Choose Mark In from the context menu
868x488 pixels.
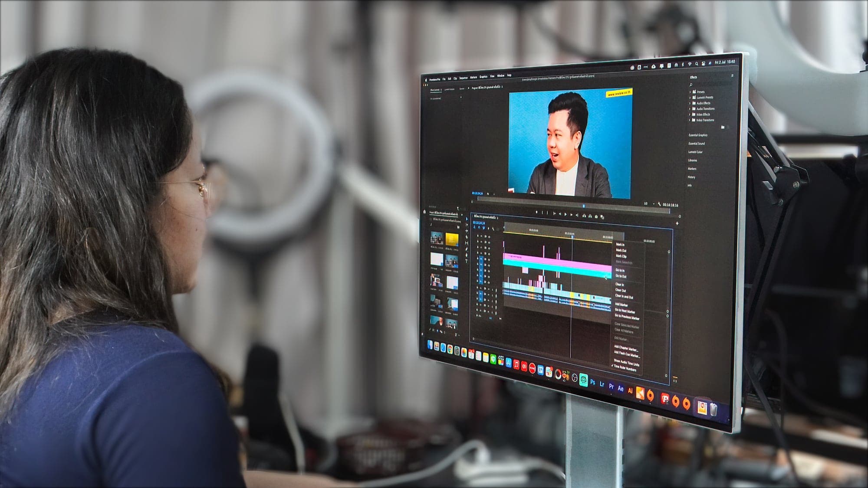620,245
